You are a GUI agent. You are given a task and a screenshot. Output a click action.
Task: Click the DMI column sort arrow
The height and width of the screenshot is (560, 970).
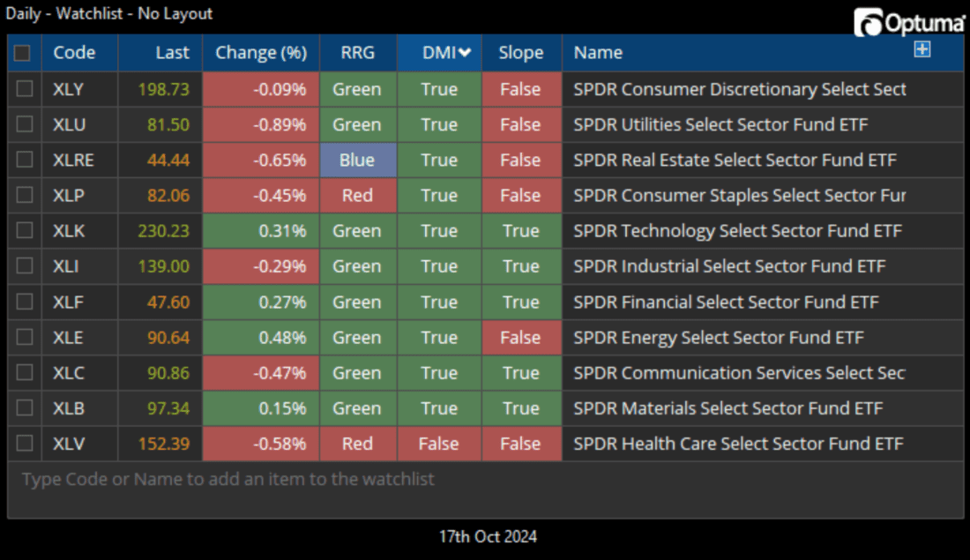pos(465,53)
